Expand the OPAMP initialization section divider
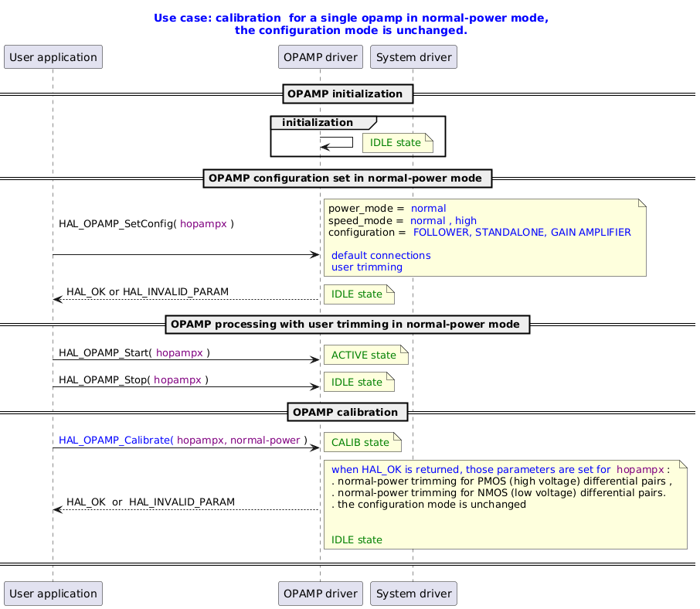Viewport: 700px width, 609px height. pyautogui.click(x=348, y=94)
